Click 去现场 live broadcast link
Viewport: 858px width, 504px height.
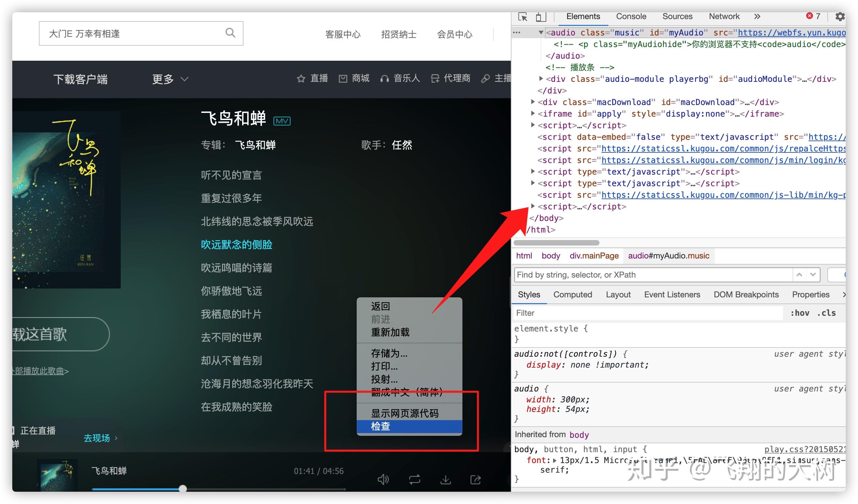point(98,438)
